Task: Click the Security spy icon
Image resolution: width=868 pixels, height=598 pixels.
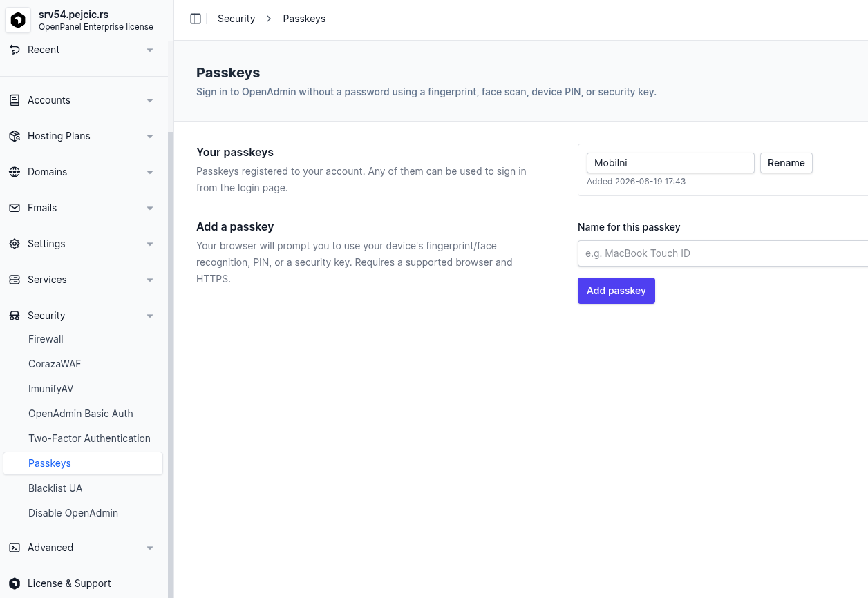Action: click(x=15, y=316)
